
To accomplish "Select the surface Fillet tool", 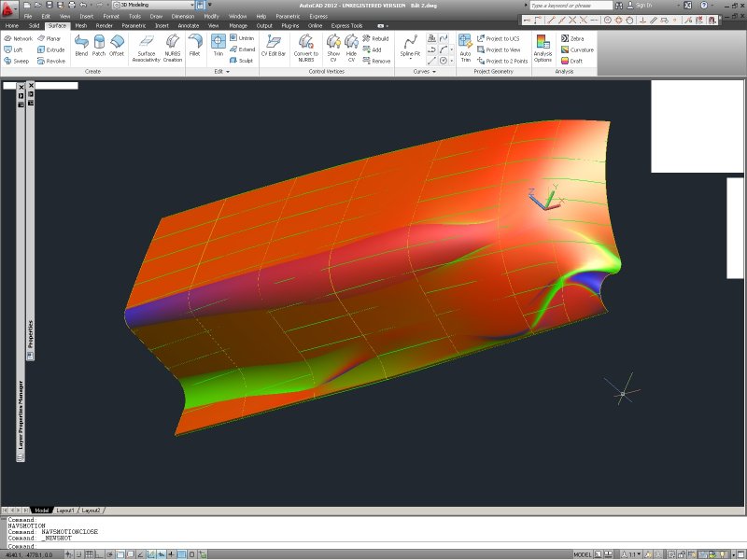I will click(x=195, y=43).
